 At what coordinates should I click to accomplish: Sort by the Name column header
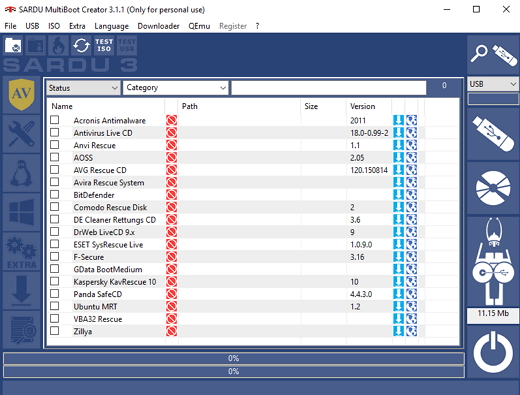tap(106, 106)
